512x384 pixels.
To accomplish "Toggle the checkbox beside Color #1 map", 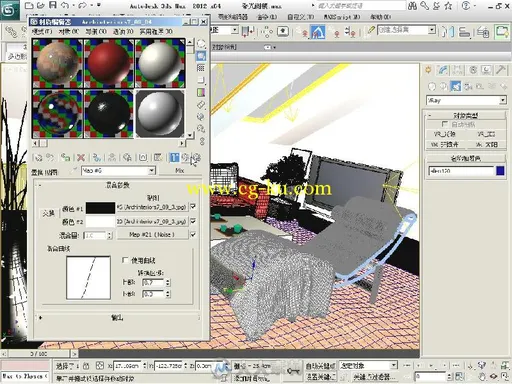I will click(x=193, y=207).
